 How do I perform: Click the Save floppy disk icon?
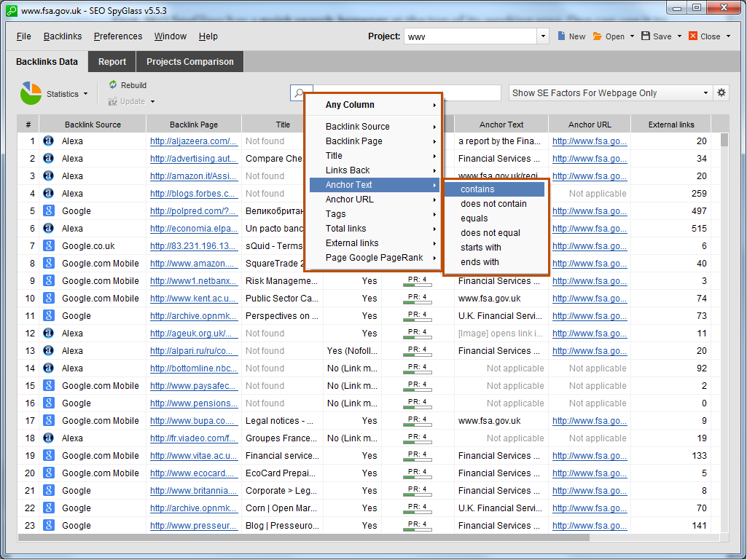(646, 36)
